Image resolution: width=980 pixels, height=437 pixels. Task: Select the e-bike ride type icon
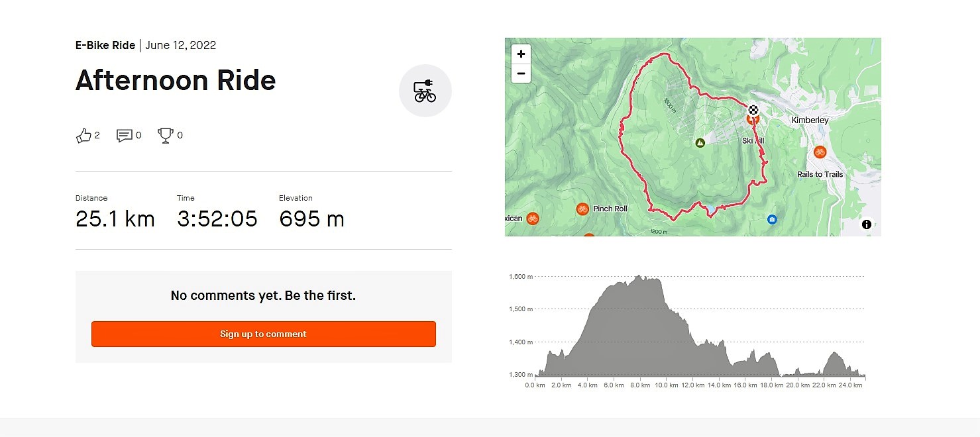pos(425,91)
